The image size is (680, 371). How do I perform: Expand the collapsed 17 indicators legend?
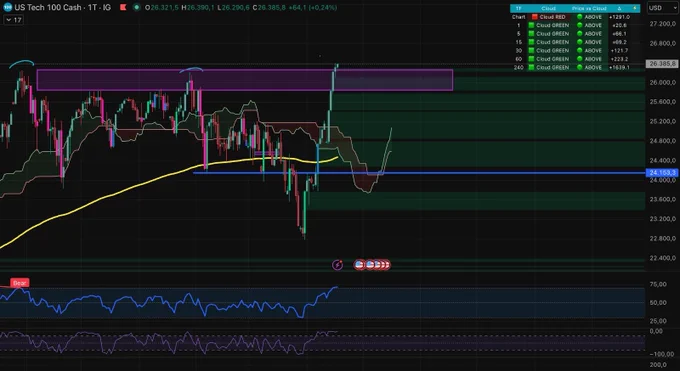[x=13, y=20]
